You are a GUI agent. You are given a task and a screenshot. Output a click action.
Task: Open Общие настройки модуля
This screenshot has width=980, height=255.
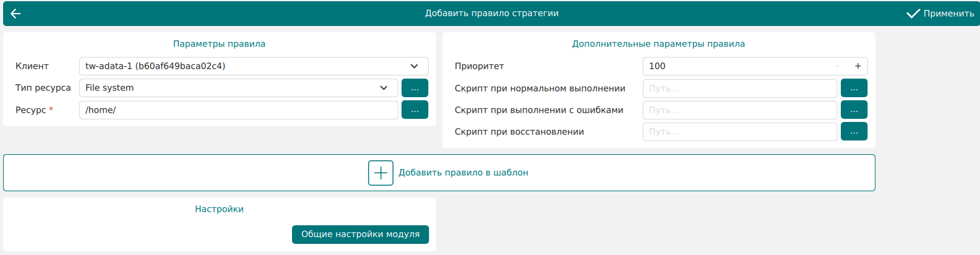point(360,235)
